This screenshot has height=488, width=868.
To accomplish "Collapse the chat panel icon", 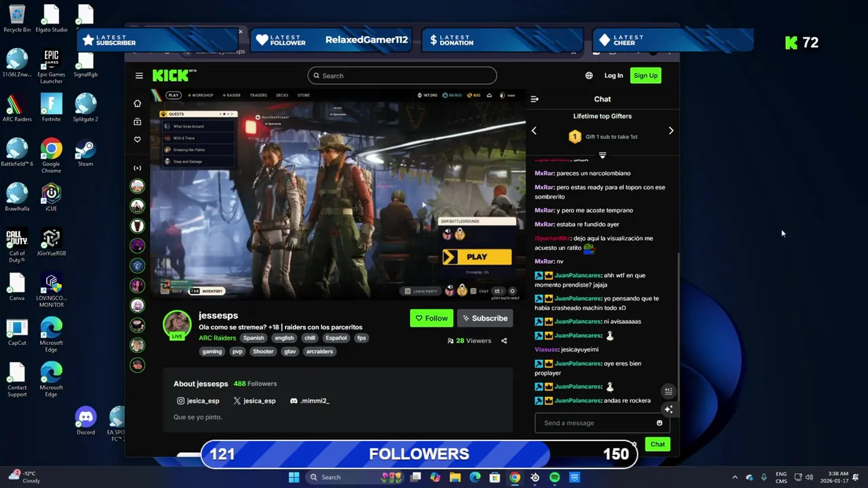I will point(534,99).
